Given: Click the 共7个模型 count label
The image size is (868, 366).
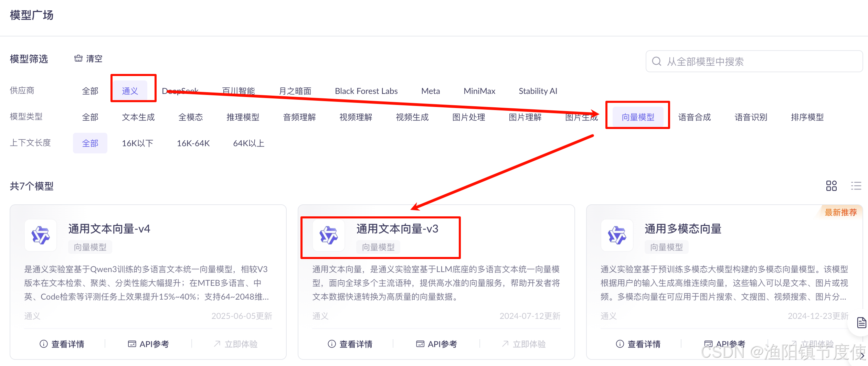Looking at the screenshot, I should [32, 186].
